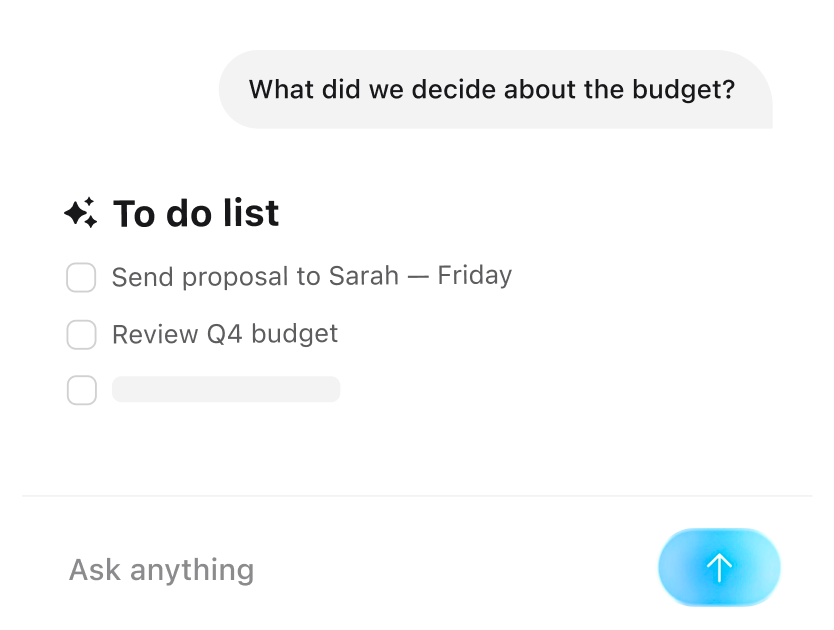834x630 pixels.
Task: Click the gray loading placeholder bar
Action: 226,389
